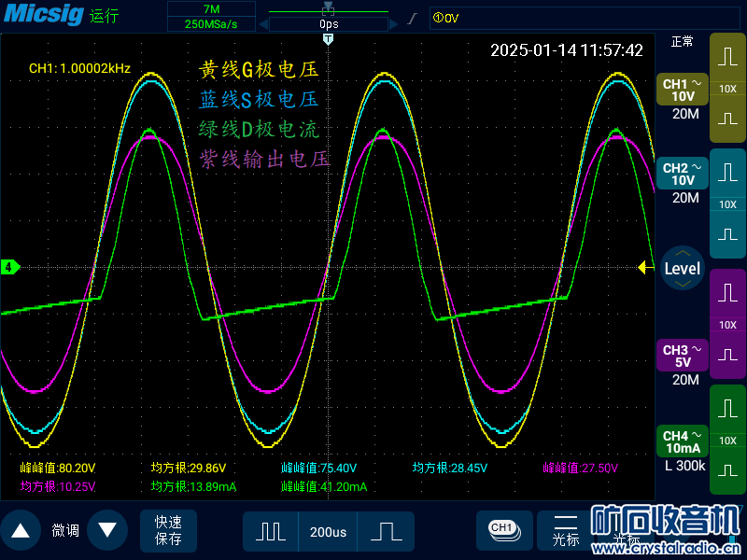The width and height of the screenshot is (747, 560).
Task: Shift the waveform left with the arrow
Action: pyautogui.click(x=263, y=24)
